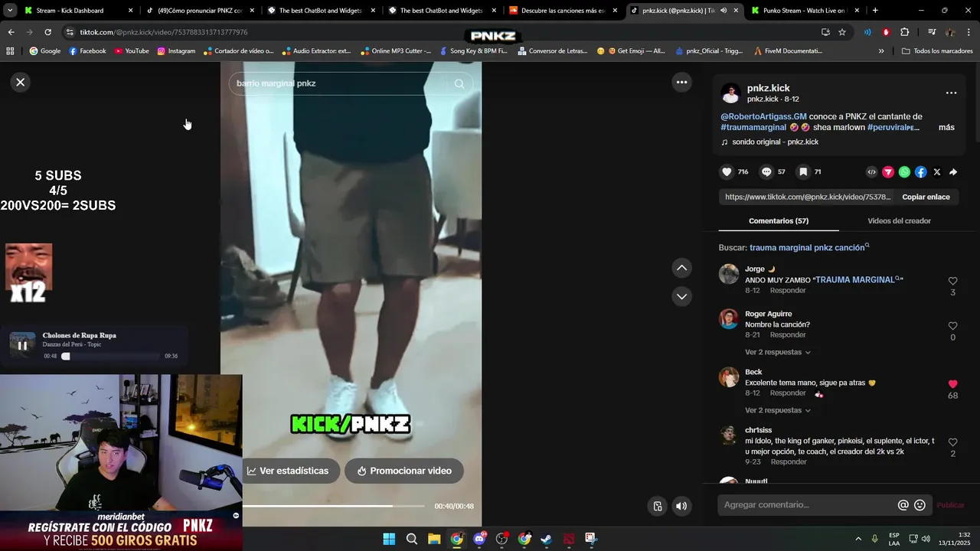The width and height of the screenshot is (980, 551).
Task: Seek on the video progress bar
Action: (x=333, y=506)
